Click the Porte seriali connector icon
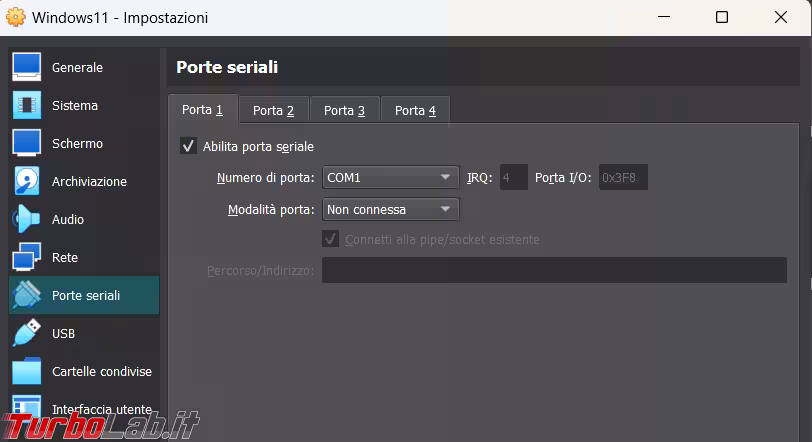The width and height of the screenshot is (812, 442). (27, 295)
